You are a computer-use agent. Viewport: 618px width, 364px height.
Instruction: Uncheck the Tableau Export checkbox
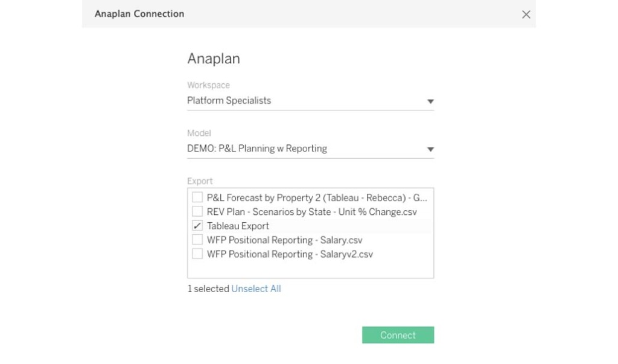tap(197, 226)
